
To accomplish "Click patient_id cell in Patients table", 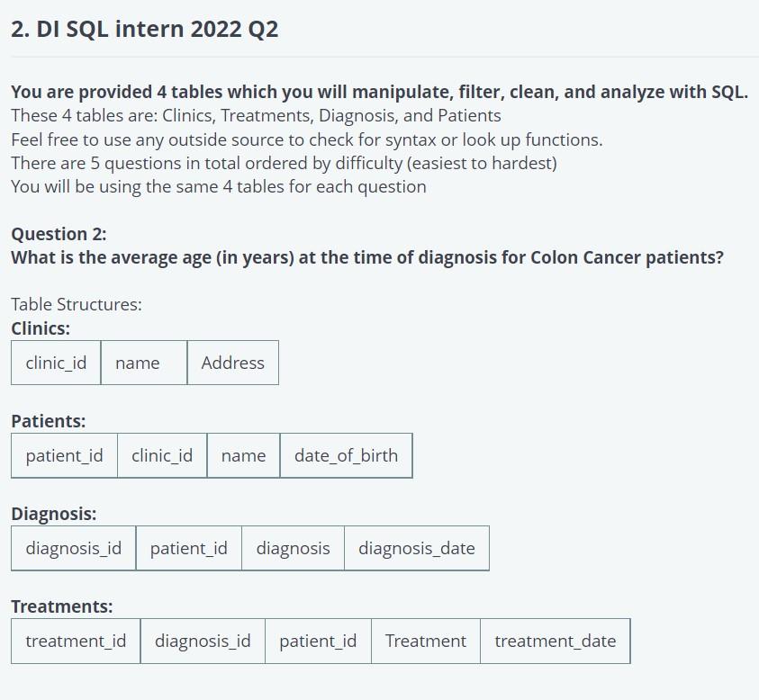I will tap(64, 455).
